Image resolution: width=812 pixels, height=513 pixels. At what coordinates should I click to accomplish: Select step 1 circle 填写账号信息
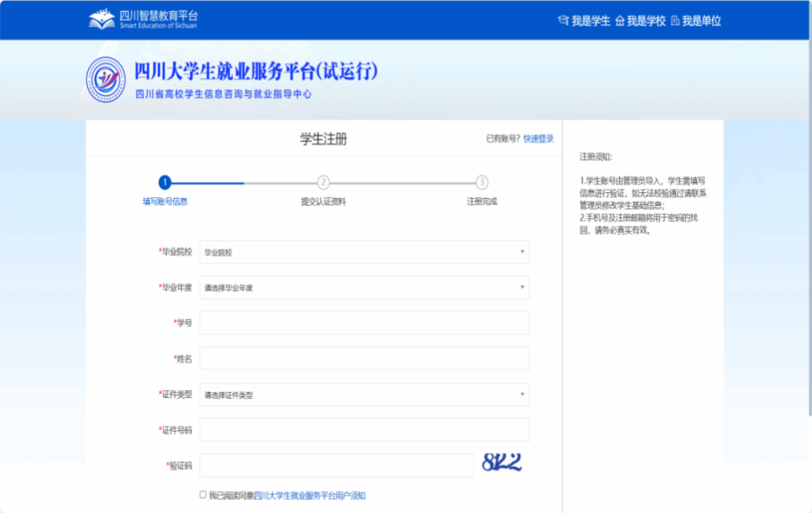coord(165,182)
